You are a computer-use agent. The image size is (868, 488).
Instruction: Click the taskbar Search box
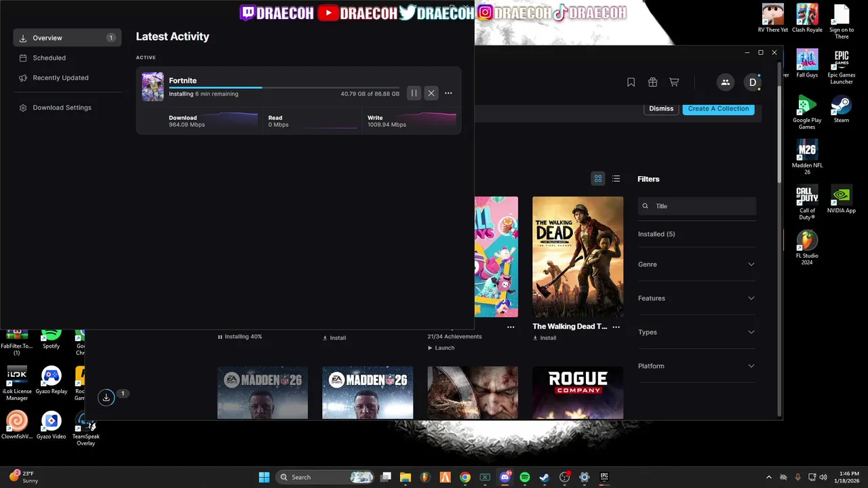pos(325,477)
